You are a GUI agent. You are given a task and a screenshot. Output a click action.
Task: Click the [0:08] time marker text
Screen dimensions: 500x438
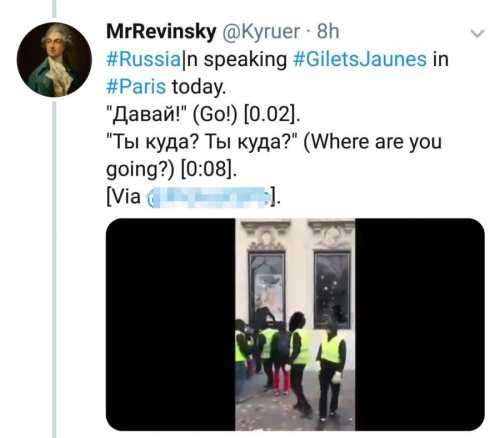click(x=208, y=170)
